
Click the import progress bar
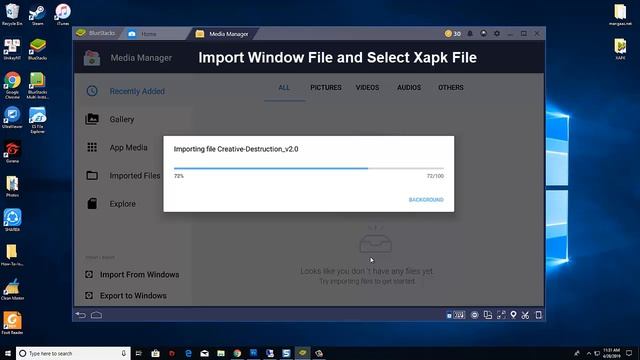309,168
